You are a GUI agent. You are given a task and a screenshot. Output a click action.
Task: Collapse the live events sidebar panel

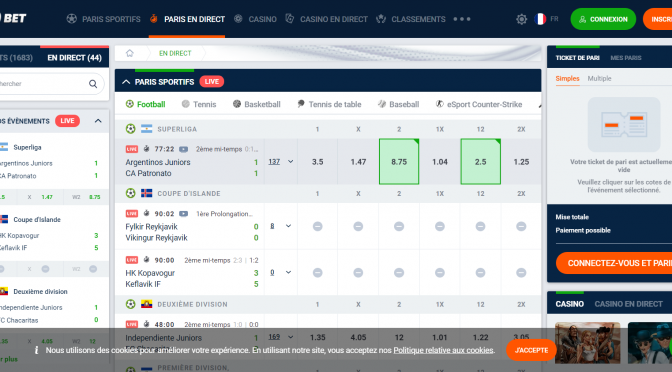[98, 121]
